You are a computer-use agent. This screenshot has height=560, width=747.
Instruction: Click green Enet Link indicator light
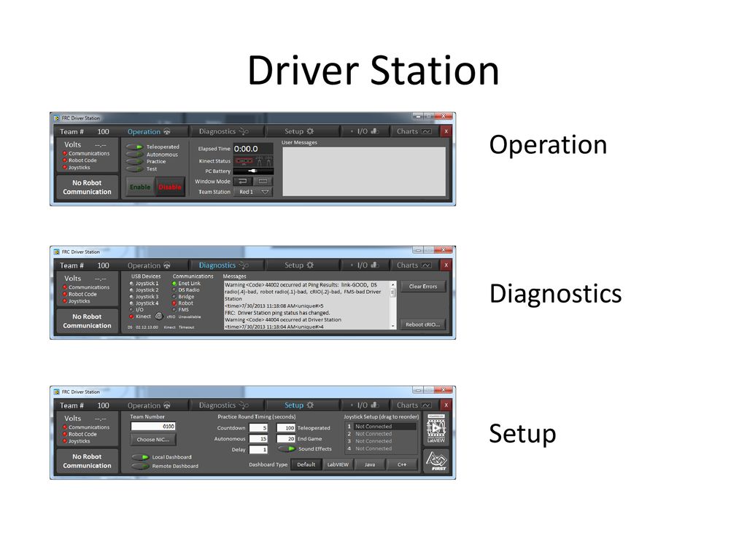click(174, 284)
